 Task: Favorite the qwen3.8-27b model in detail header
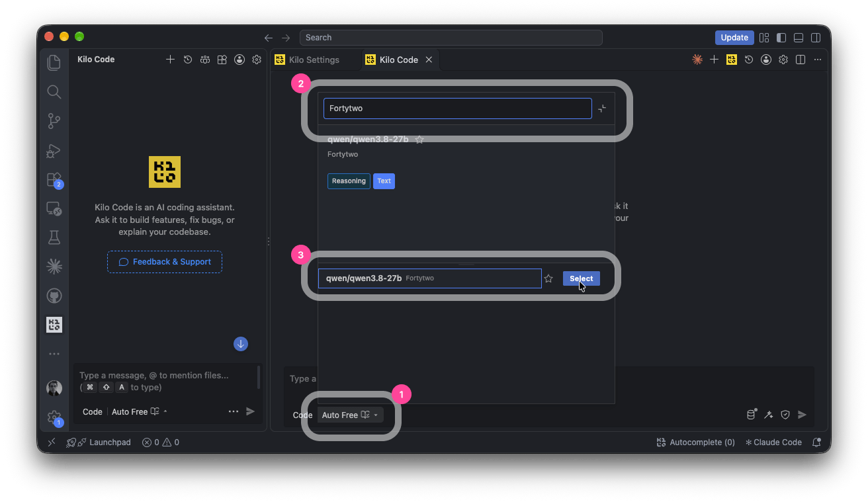click(x=419, y=140)
